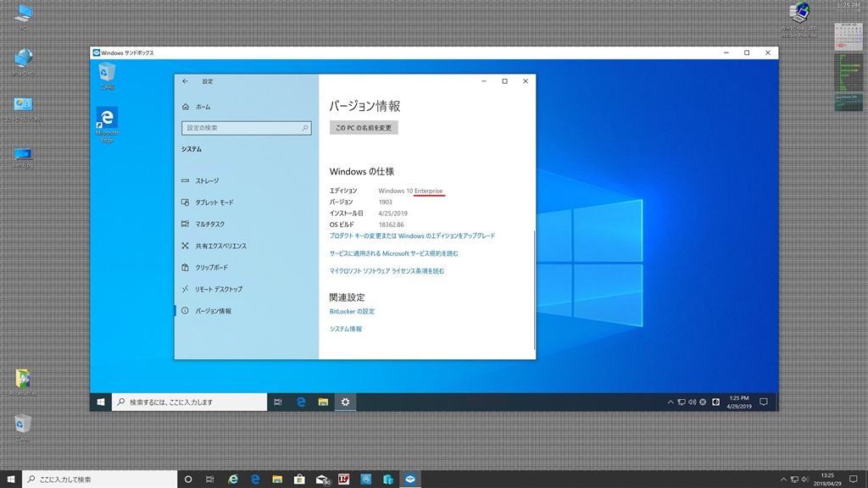Maximize the Settings window

(504, 81)
